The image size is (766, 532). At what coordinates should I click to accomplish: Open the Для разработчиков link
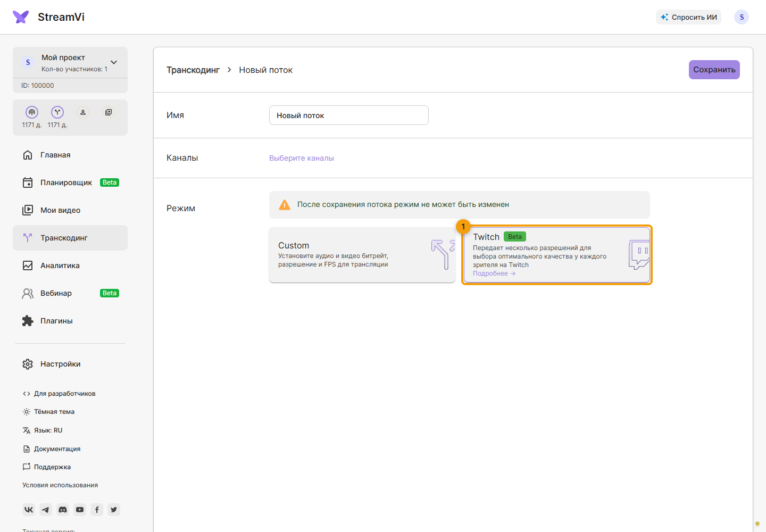[59, 394]
